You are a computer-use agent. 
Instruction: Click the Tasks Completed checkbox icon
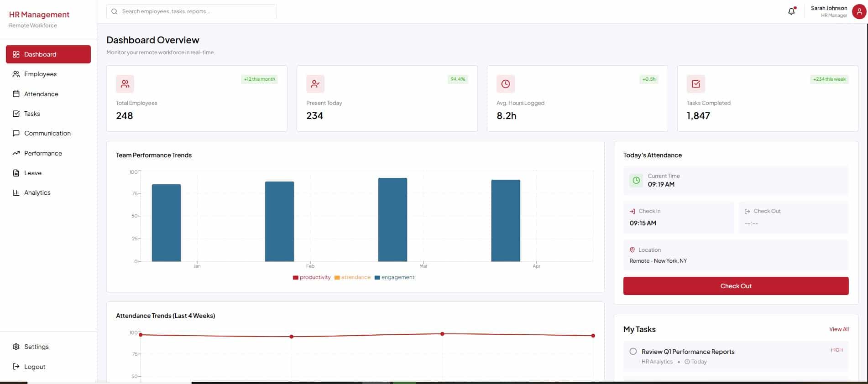pyautogui.click(x=695, y=84)
